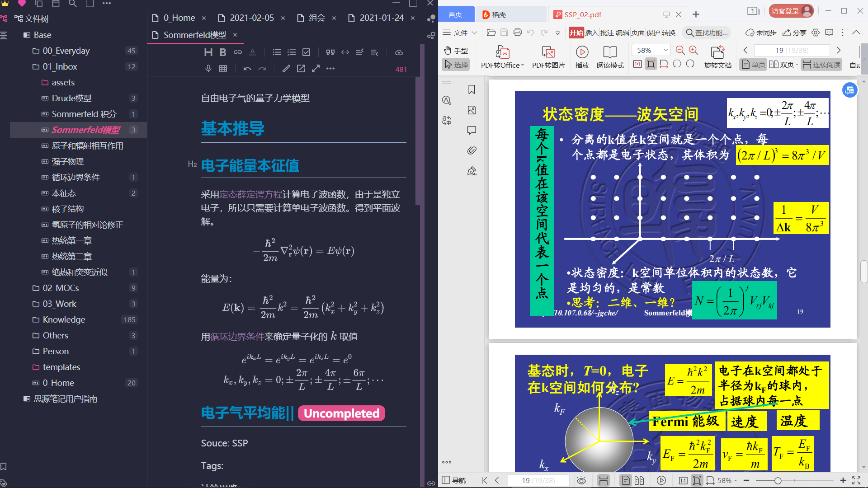Enable the hand tool 手型 mode
Screen dimensions: 868x488
(456, 50)
